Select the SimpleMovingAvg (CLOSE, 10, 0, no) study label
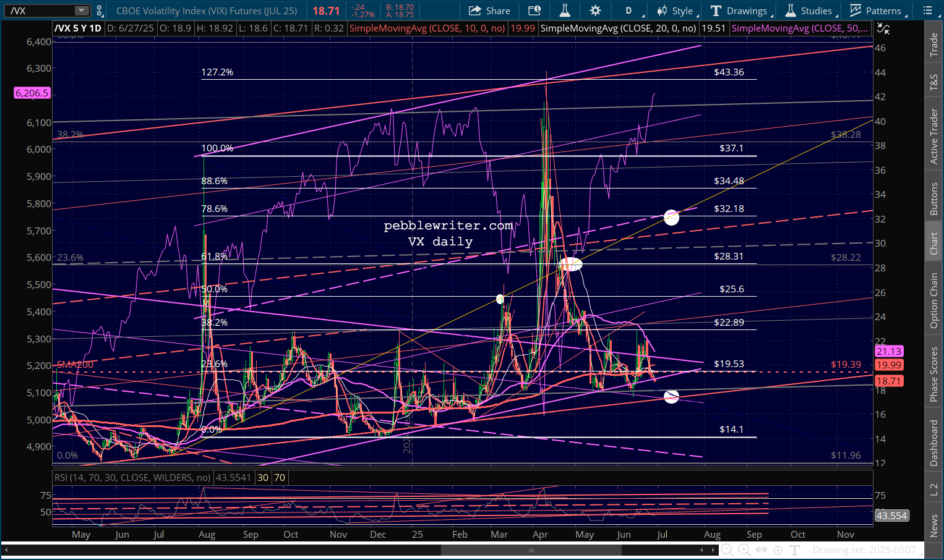944x560 pixels. [x=427, y=28]
